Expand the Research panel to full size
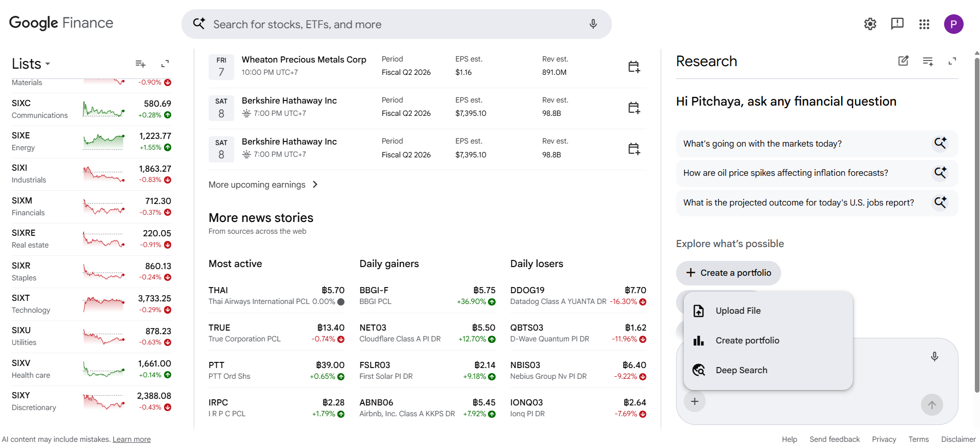This screenshot has height=448, width=980. point(952,61)
